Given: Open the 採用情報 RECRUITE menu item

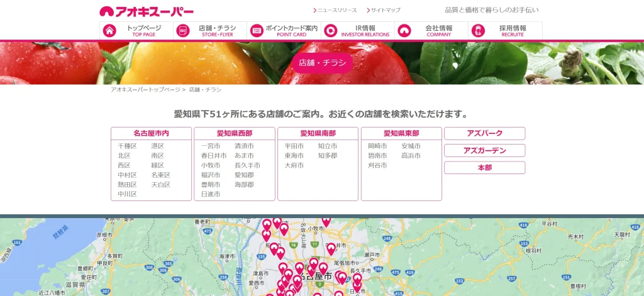Looking at the screenshot, I should click(x=512, y=31).
